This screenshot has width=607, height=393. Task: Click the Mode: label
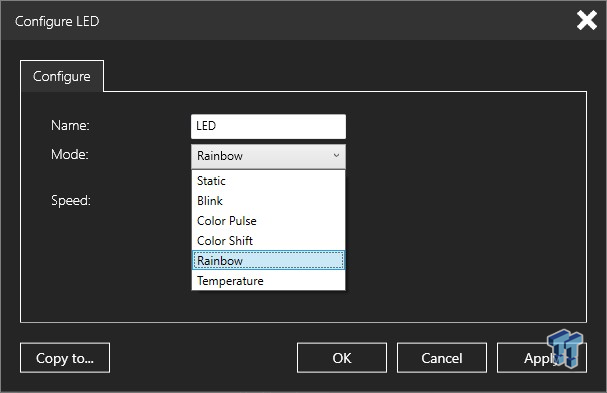tap(70, 154)
